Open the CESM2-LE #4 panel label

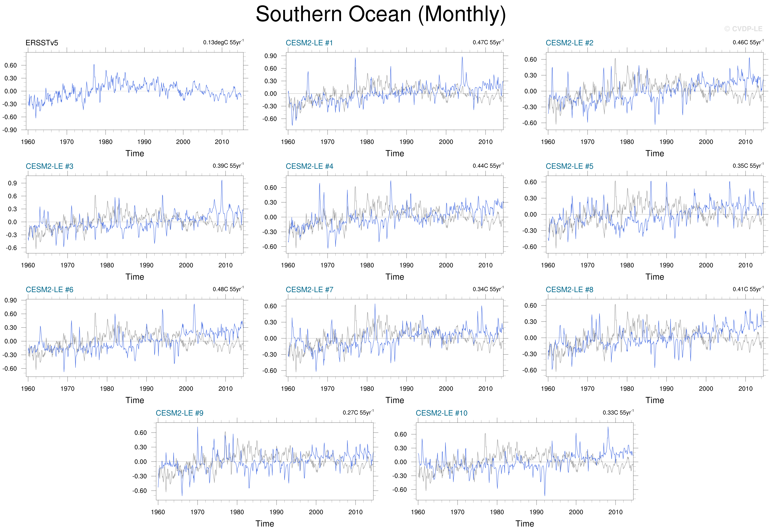pos(309,166)
